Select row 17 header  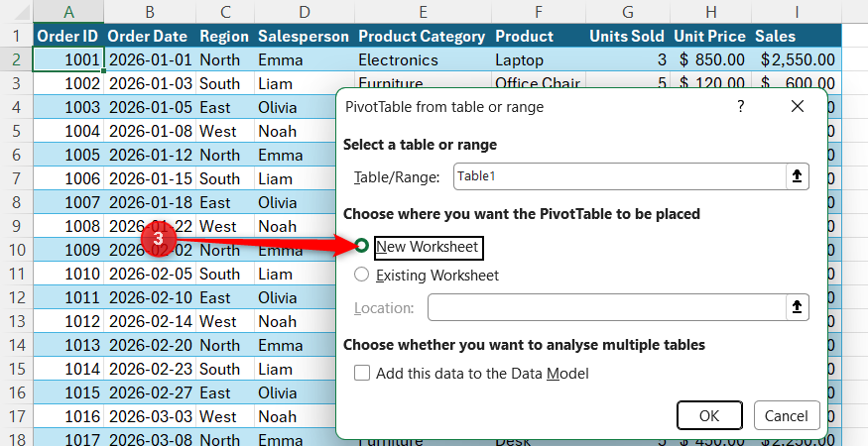[16, 416]
